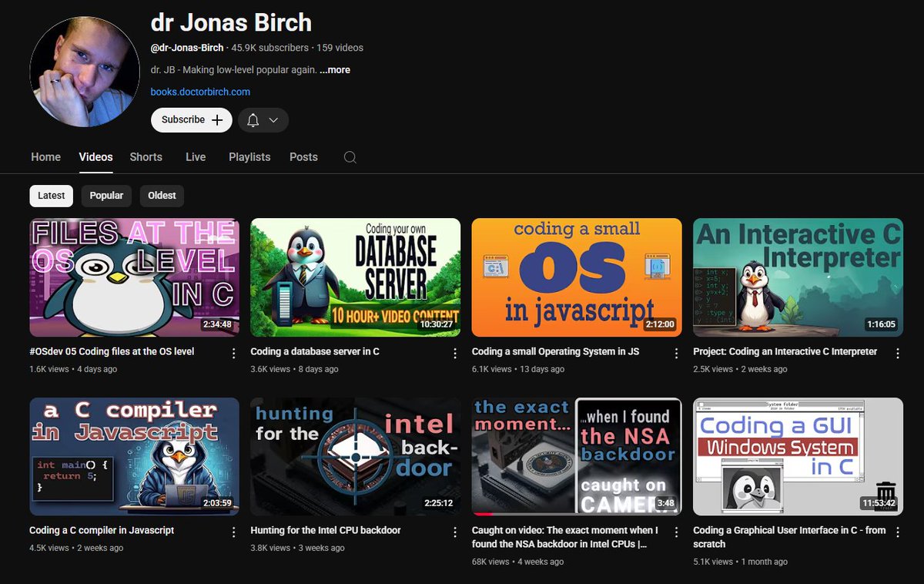
Task: Click '6.1K views • 13 days ago' metadata
Action: [x=517, y=369]
